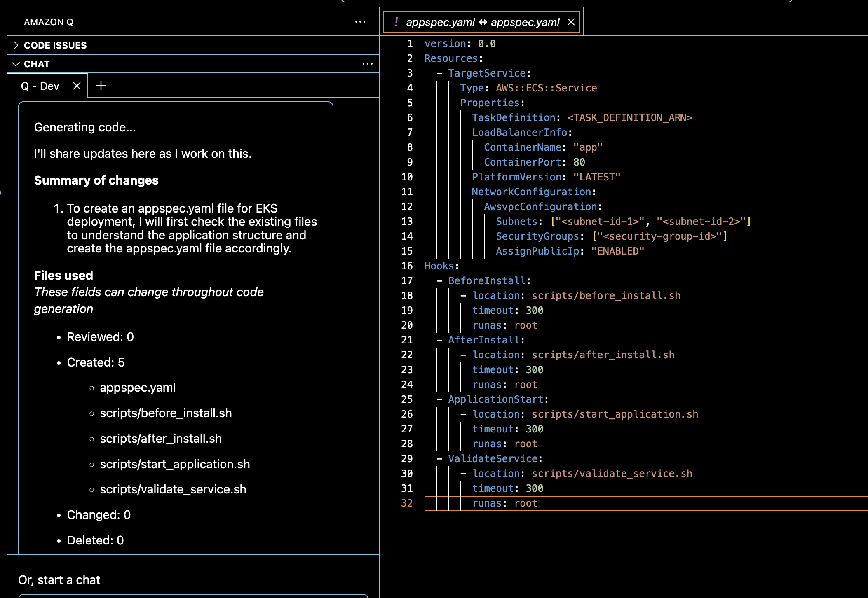Place cursor on the TaskDefinition line
This screenshot has height=598, width=868.
(x=582, y=118)
